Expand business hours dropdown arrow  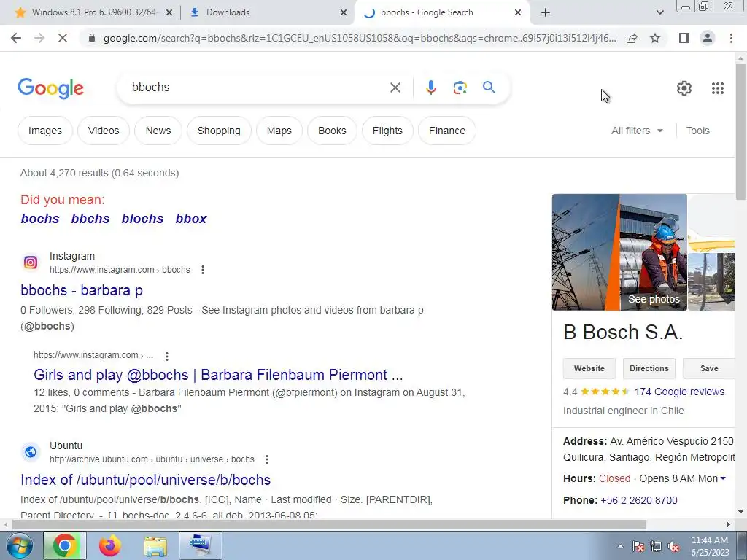pyautogui.click(x=723, y=478)
